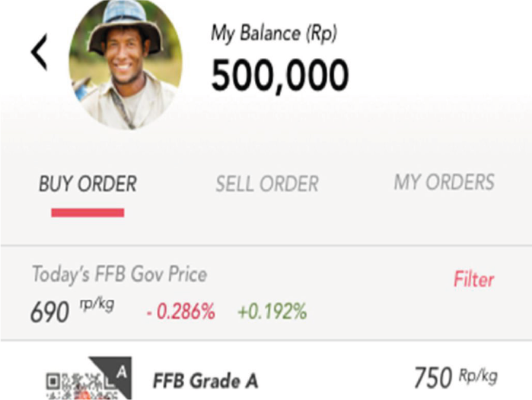Click the 750 price of FFB Grade A

pos(433,379)
